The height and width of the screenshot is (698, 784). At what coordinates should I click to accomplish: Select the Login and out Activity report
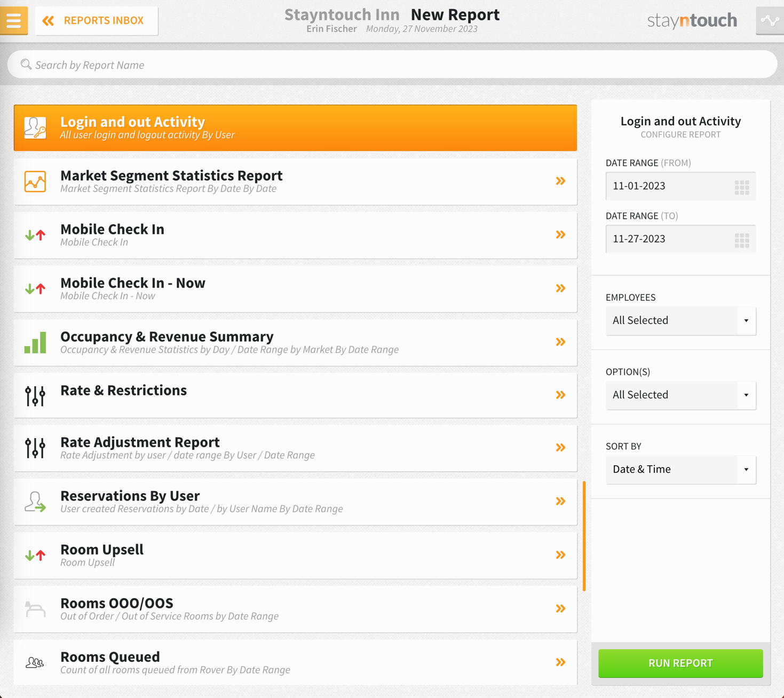pyautogui.click(x=295, y=128)
